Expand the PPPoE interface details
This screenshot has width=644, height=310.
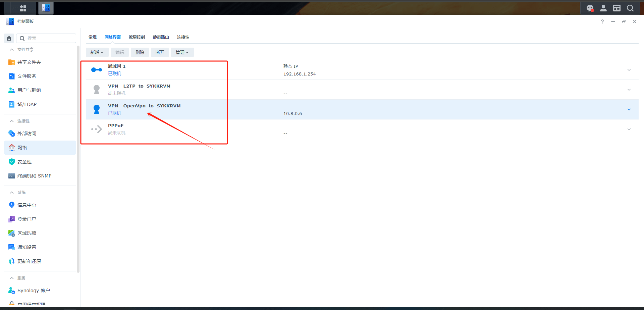point(629,129)
